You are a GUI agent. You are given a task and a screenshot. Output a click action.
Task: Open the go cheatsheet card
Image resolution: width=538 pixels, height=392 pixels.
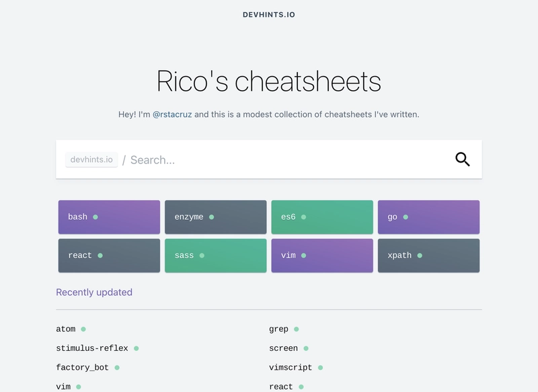coord(428,217)
